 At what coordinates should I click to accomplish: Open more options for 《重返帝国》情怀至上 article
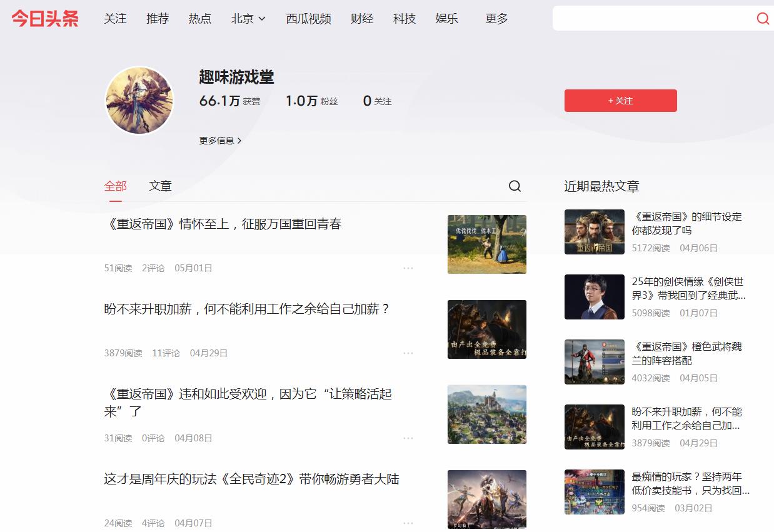[x=408, y=268]
